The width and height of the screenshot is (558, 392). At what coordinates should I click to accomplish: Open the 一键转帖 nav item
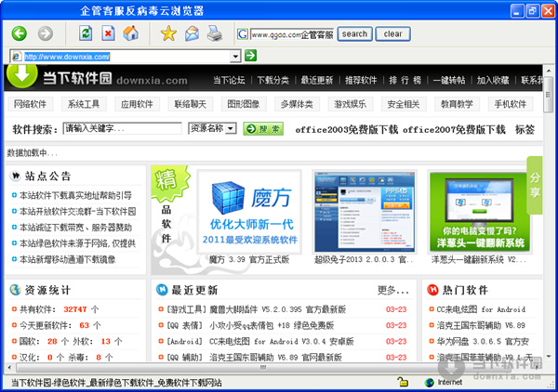pyautogui.click(x=449, y=80)
